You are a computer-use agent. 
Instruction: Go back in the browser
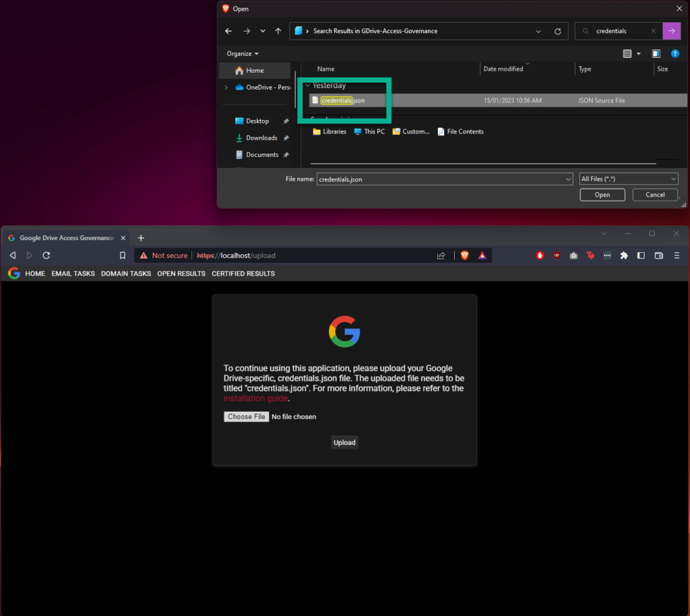point(13,255)
